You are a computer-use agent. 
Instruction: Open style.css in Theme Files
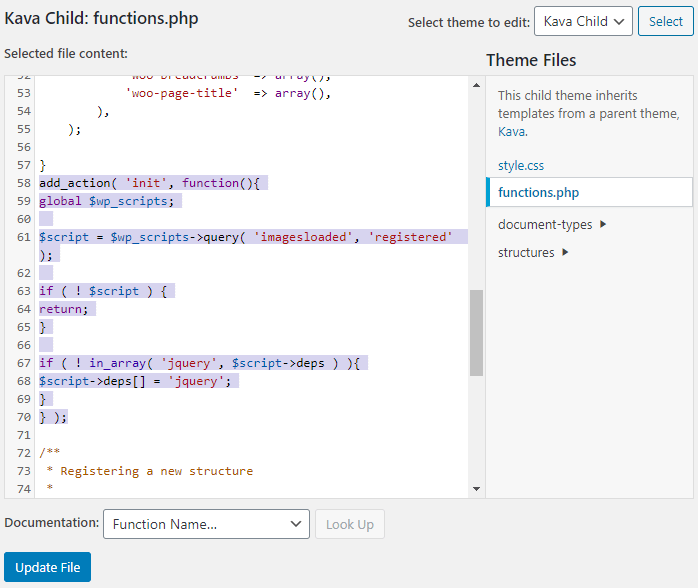(521, 166)
